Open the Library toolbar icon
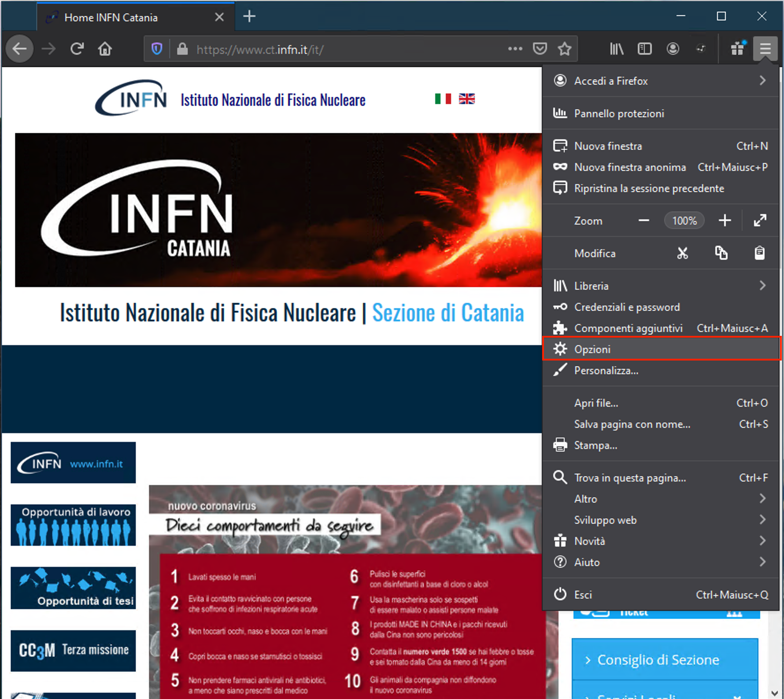The height and width of the screenshot is (699, 784). [617, 49]
